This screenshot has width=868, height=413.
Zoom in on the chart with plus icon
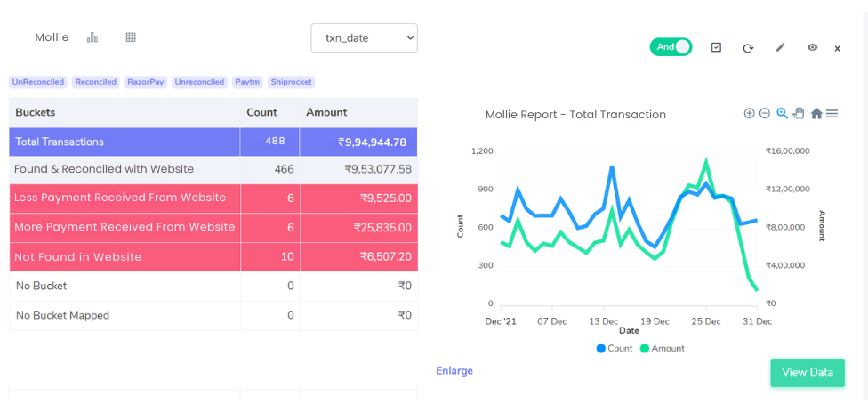tap(749, 113)
